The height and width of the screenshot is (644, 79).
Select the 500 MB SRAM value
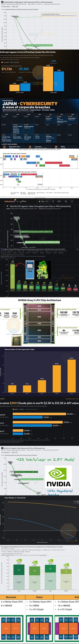coord(63,312)
